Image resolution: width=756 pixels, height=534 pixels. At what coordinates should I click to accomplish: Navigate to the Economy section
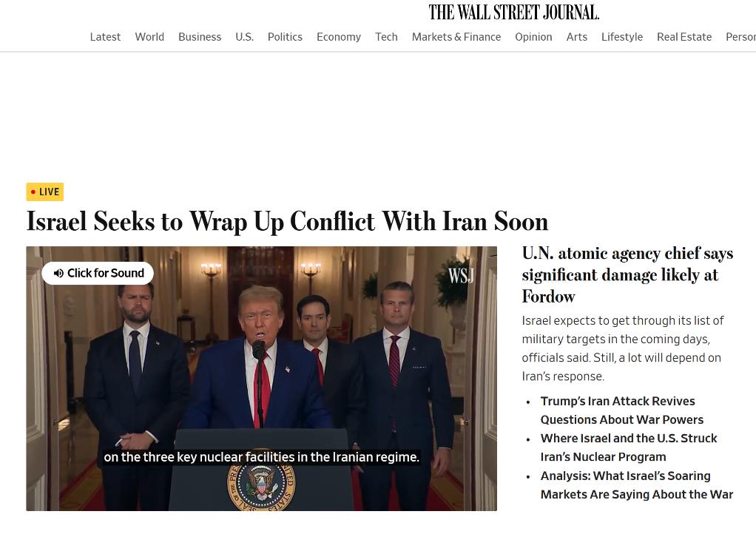[x=339, y=37]
